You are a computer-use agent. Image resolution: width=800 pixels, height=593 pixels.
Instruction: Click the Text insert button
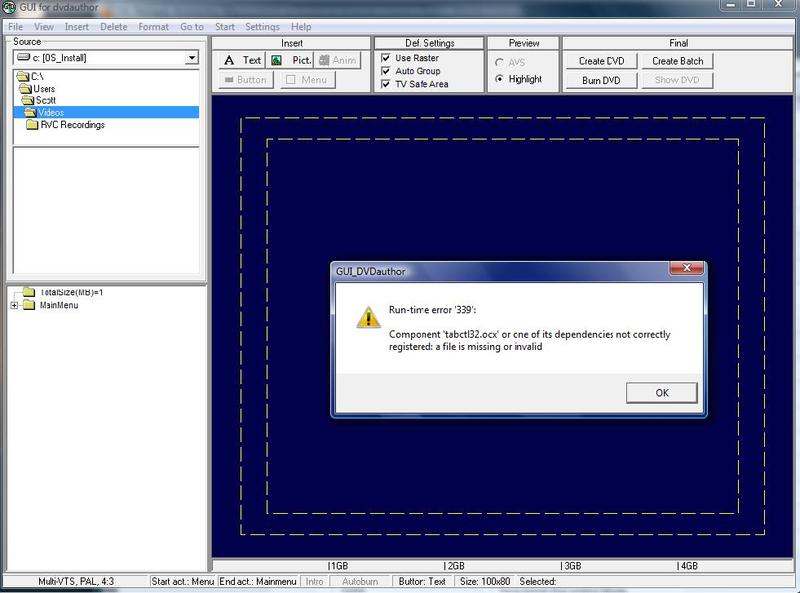coord(242,60)
